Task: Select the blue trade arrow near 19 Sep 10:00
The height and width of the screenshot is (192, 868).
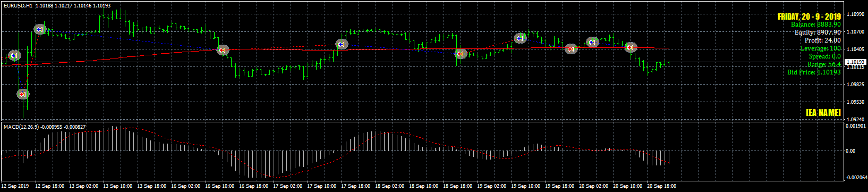Action: 520,38
